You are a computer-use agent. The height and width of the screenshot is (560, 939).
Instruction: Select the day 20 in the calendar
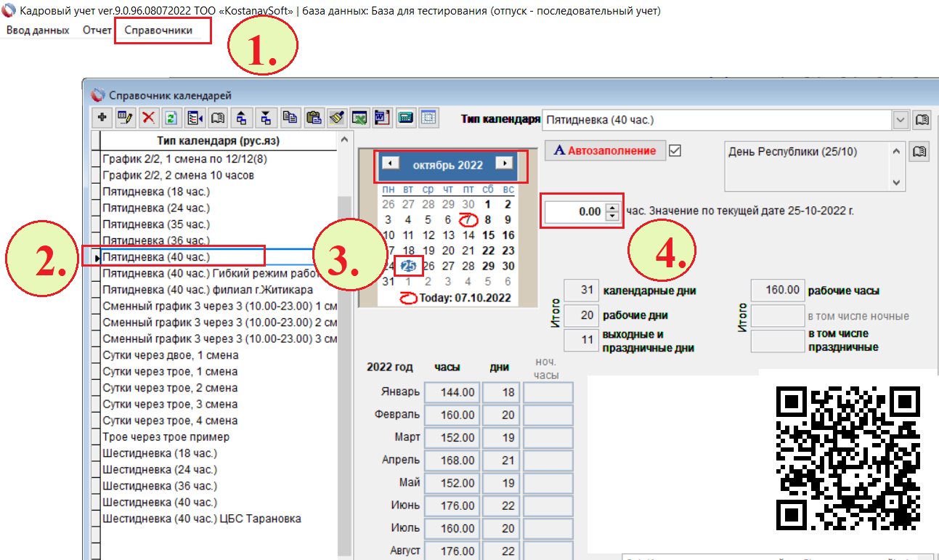(448, 251)
